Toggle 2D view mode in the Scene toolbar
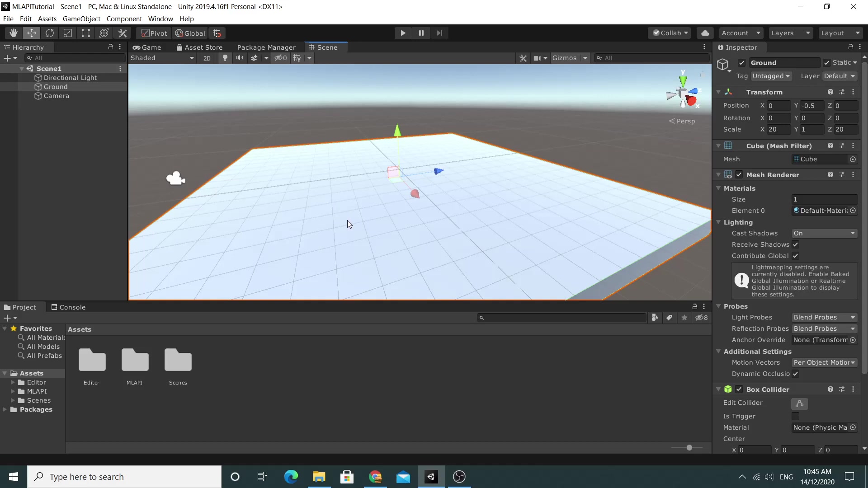This screenshot has height=488, width=868. coord(207,58)
